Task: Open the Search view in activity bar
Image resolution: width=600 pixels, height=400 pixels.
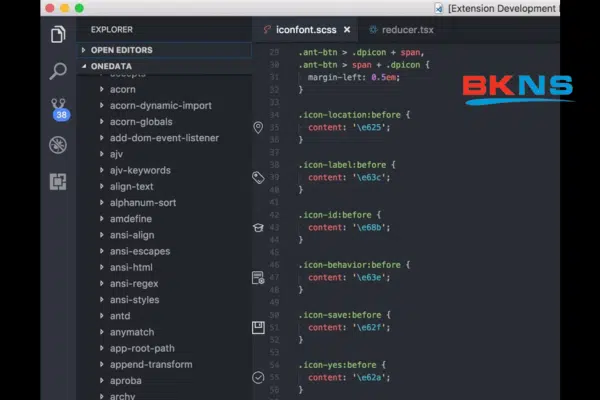Action: tap(58, 71)
